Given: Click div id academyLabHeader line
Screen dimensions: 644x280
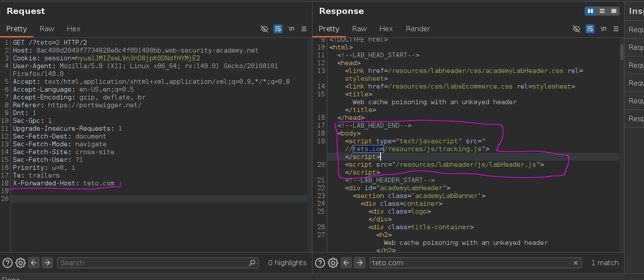Looking at the screenshot, I should coord(398,188).
